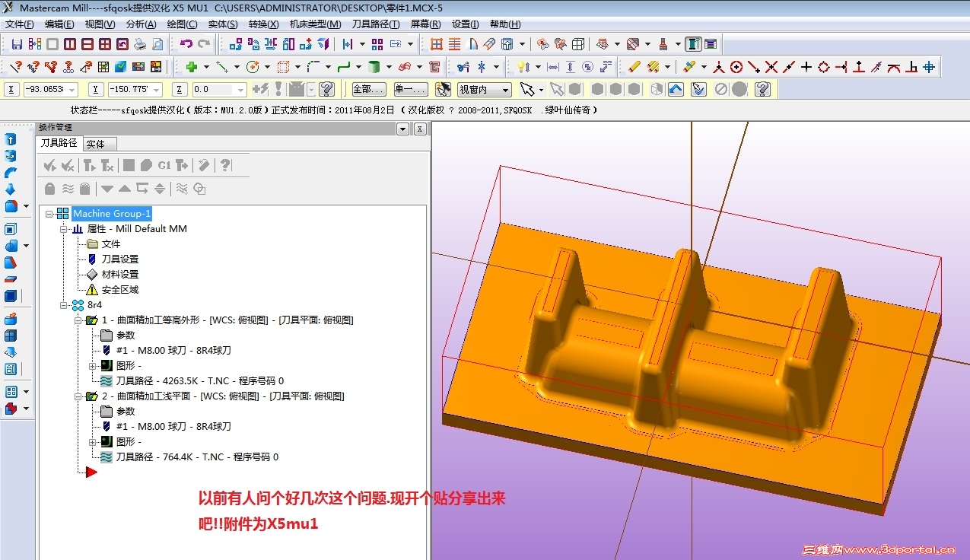Select the 安全区域 tree item
The width and height of the screenshot is (970, 560).
[x=120, y=290]
